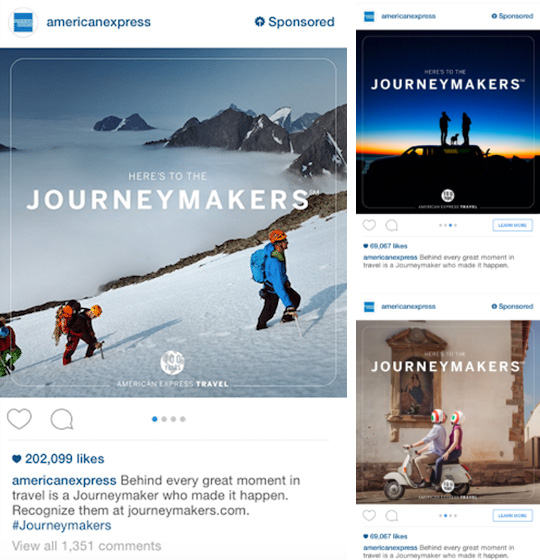Viewport: 540px width, 560px height.
Task: Open the scooter couple ad image
Action: click(x=448, y=412)
